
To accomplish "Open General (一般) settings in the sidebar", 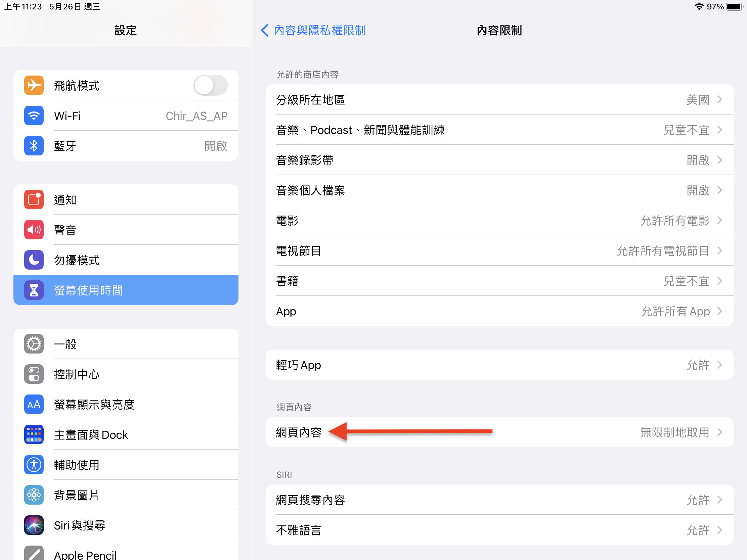I will click(126, 344).
